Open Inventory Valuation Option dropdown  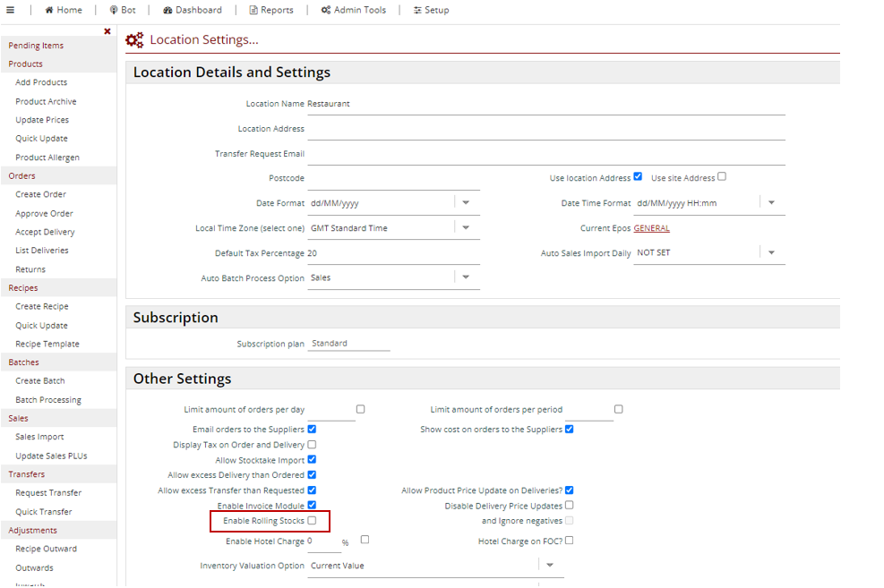pyautogui.click(x=550, y=566)
